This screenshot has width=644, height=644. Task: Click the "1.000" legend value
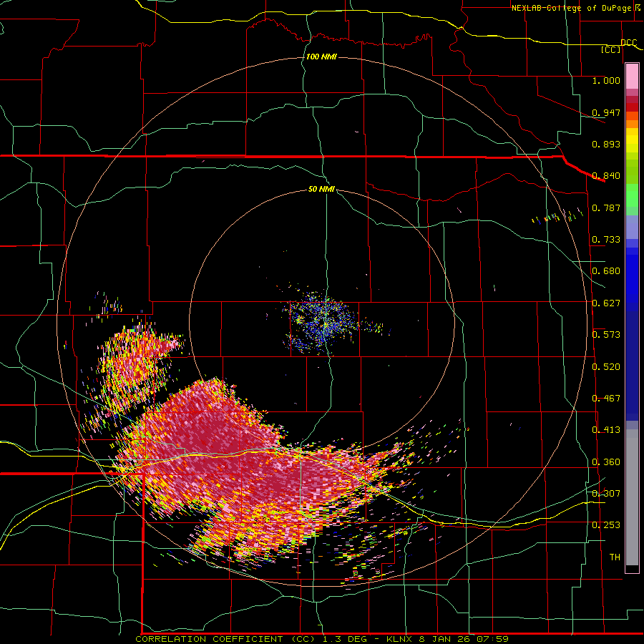pyautogui.click(x=606, y=80)
